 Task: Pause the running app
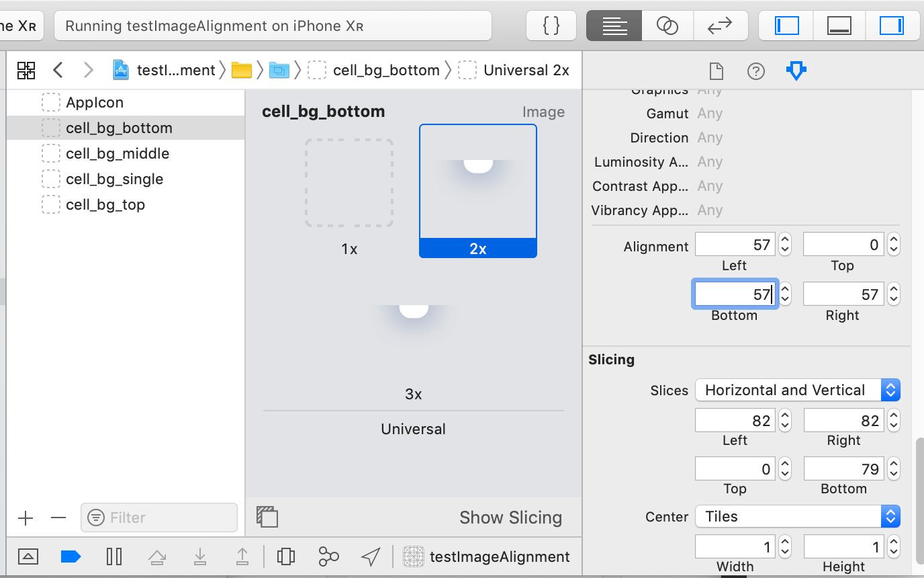pos(114,556)
